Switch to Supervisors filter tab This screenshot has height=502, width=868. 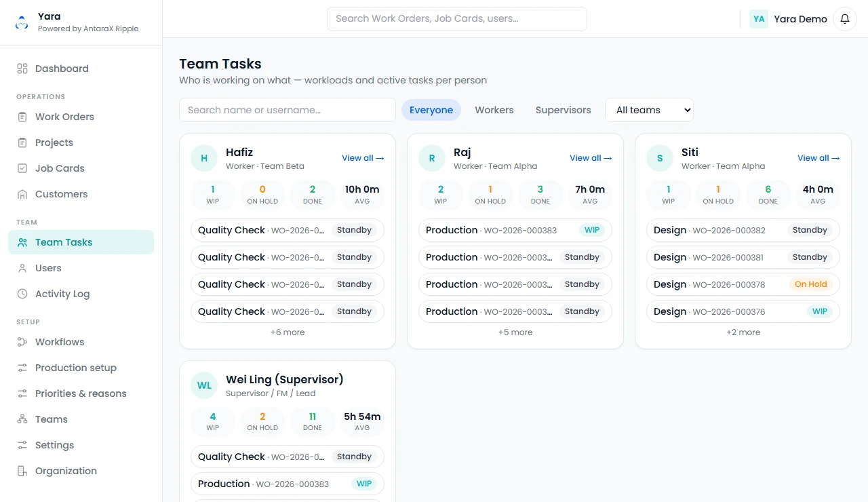click(x=564, y=110)
